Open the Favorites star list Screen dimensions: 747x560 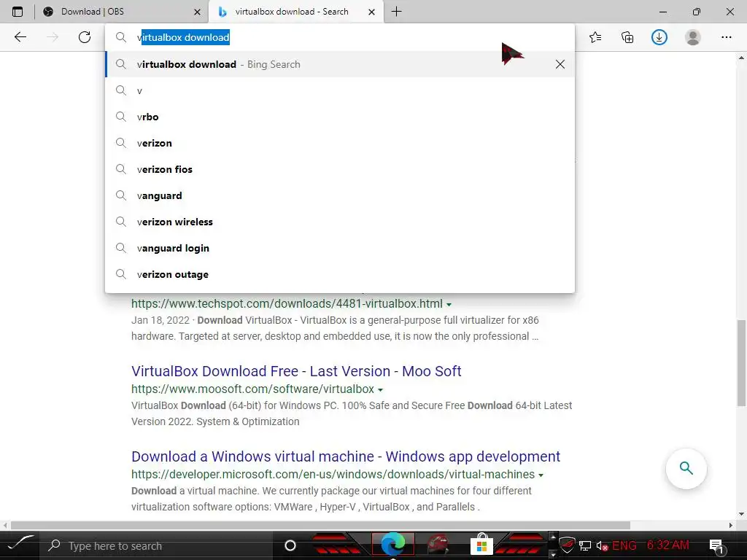595,37
